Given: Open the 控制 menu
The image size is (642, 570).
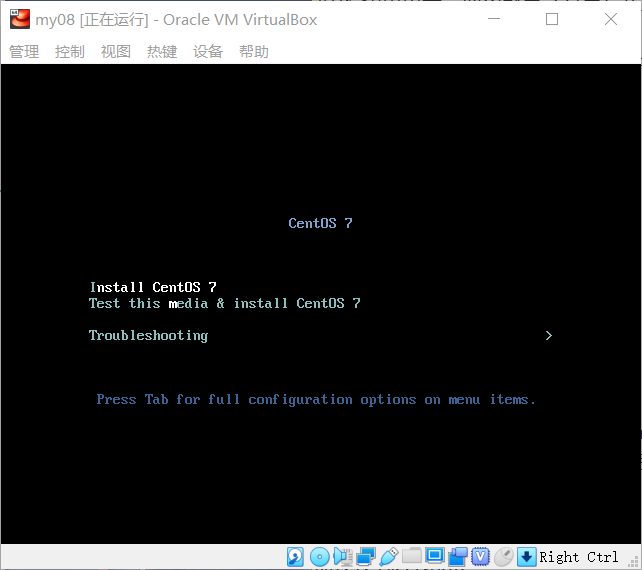Looking at the screenshot, I should coord(70,52).
